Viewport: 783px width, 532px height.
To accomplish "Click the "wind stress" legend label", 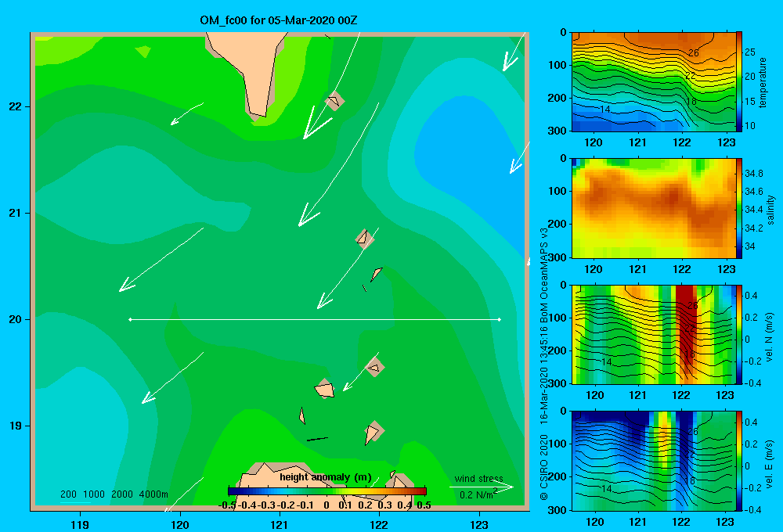I will pyautogui.click(x=478, y=479).
